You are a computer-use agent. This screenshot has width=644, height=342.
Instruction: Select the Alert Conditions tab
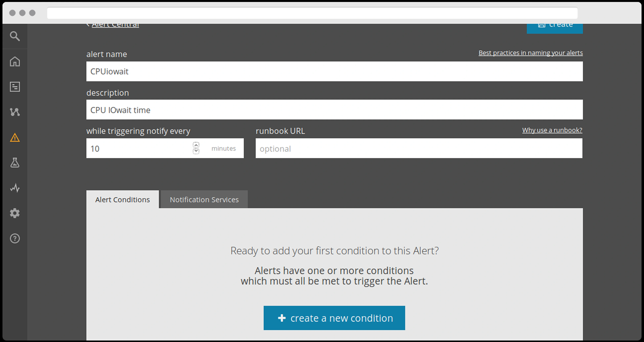pyautogui.click(x=122, y=199)
